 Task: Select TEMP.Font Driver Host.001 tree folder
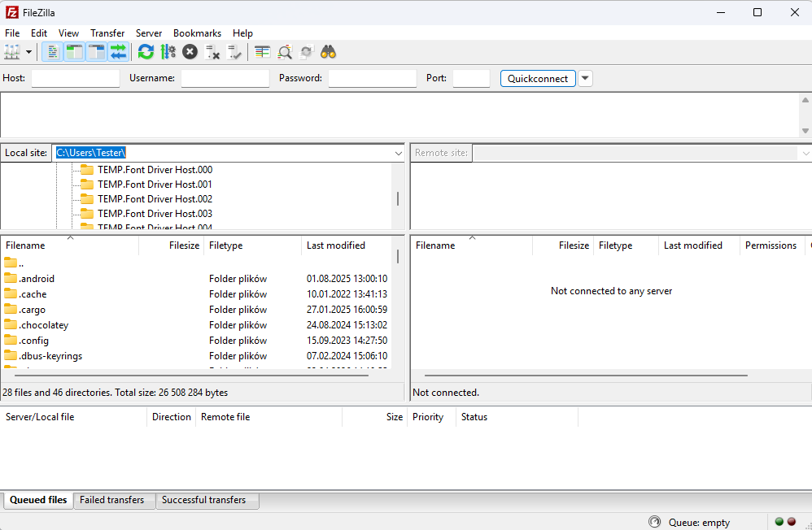(x=155, y=185)
